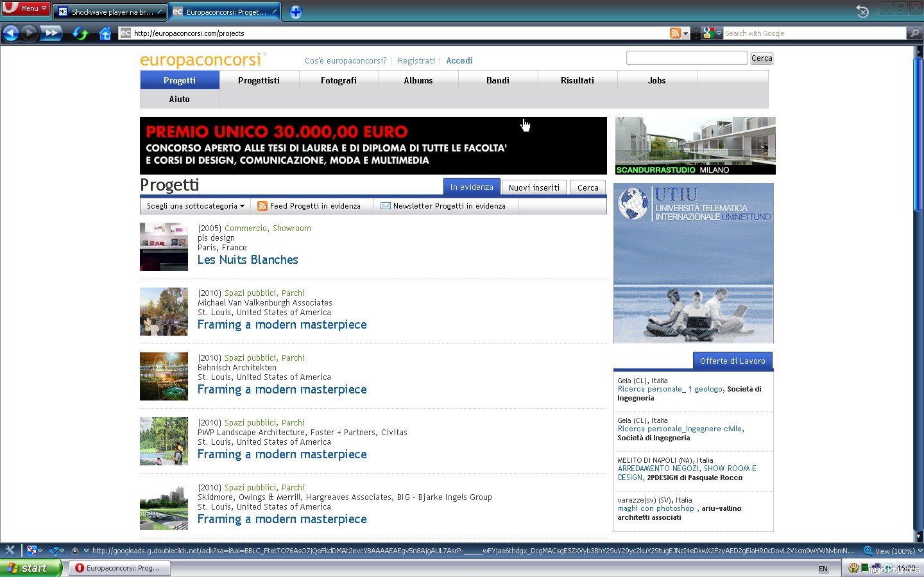
Task: Go to the browser Home page icon
Action: point(105,33)
